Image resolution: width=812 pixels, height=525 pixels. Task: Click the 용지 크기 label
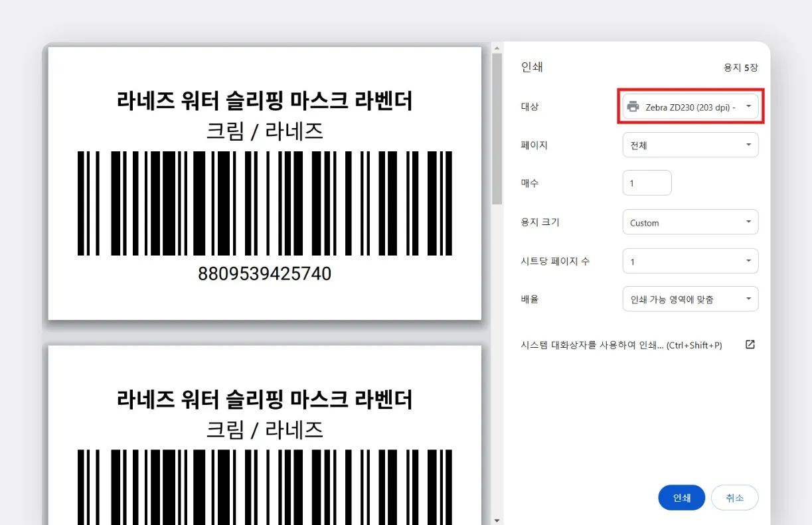[540, 222]
